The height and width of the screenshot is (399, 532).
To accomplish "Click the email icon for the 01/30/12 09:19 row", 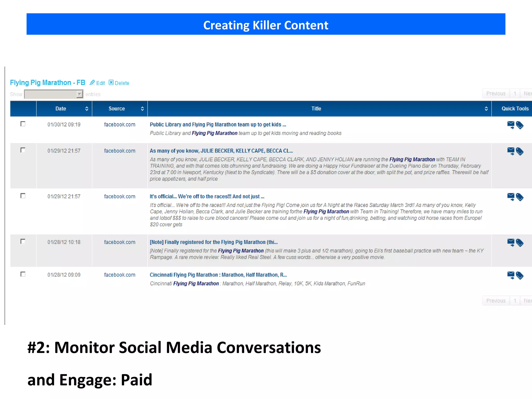I will [511, 125].
